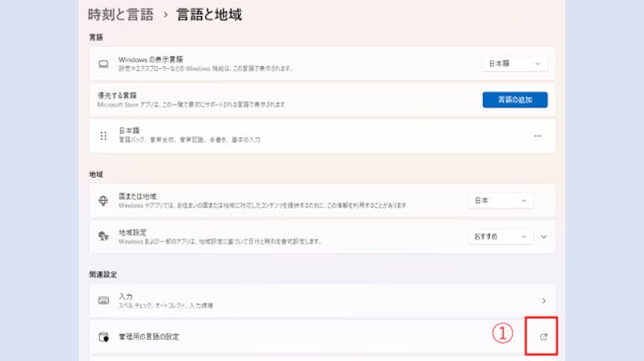Click the 国または地域 label
Image resolution: width=644 pixels, height=361 pixels.
point(138,196)
